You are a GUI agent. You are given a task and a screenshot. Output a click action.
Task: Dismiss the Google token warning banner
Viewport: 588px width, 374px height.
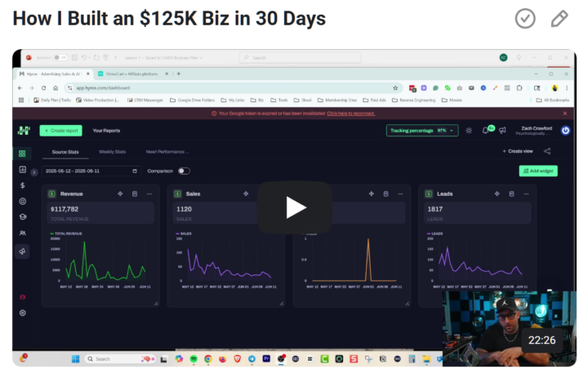[x=565, y=114]
